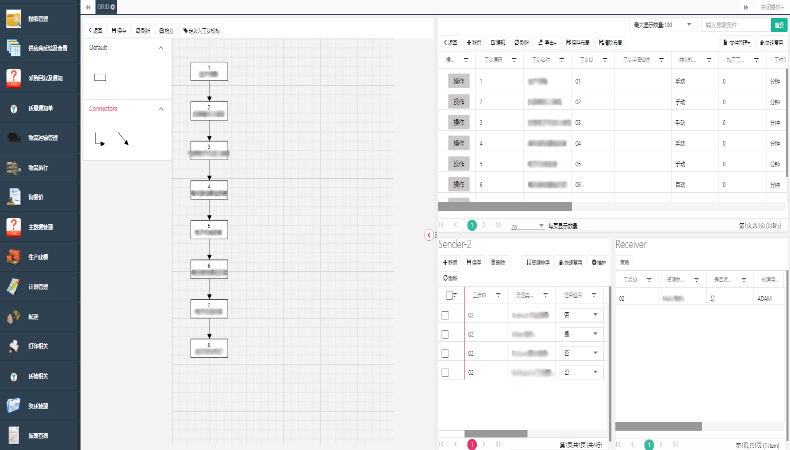Click the red collapse arrow between panels
Viewport: 790px width, 450px height.
pos(429,235)
